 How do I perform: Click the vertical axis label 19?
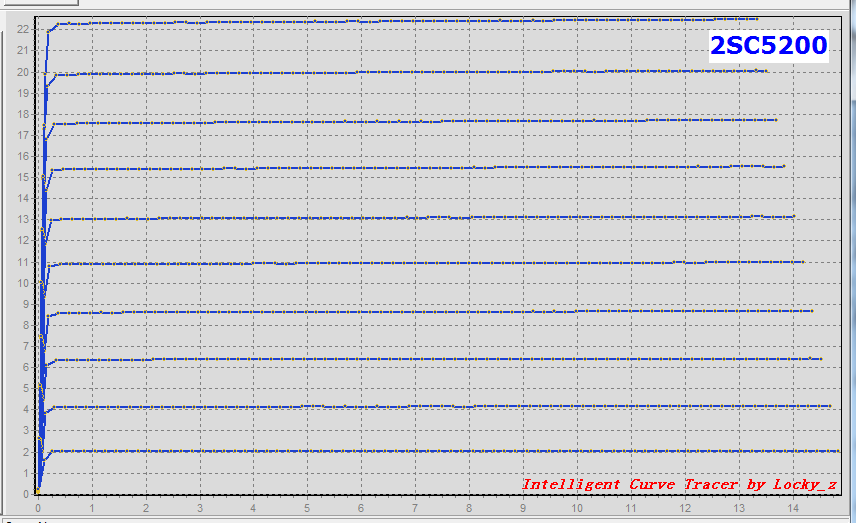click(x=22, y=93)
